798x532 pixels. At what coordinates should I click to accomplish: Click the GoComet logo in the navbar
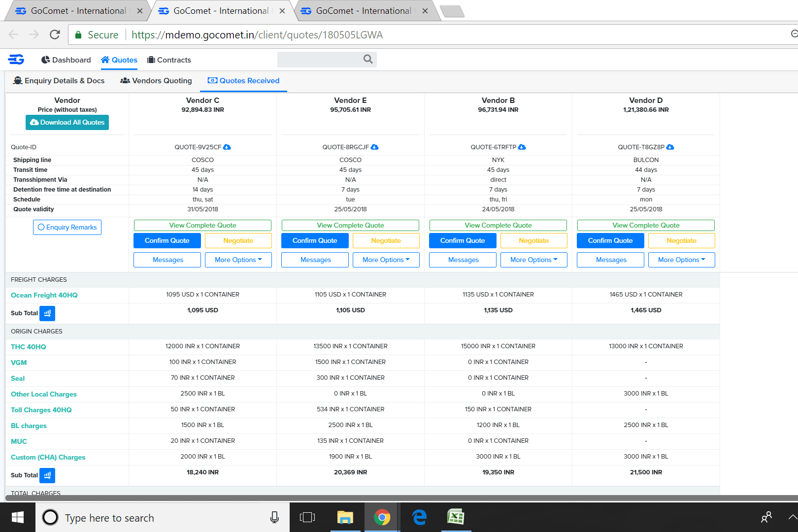(16, 59)
